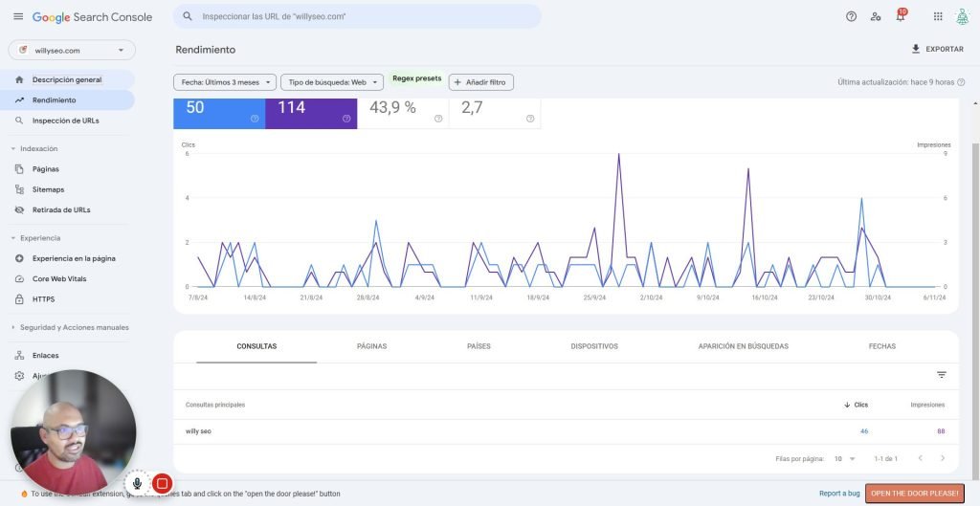
Task: Click help icon beside last update time
Action: (961, 82)
